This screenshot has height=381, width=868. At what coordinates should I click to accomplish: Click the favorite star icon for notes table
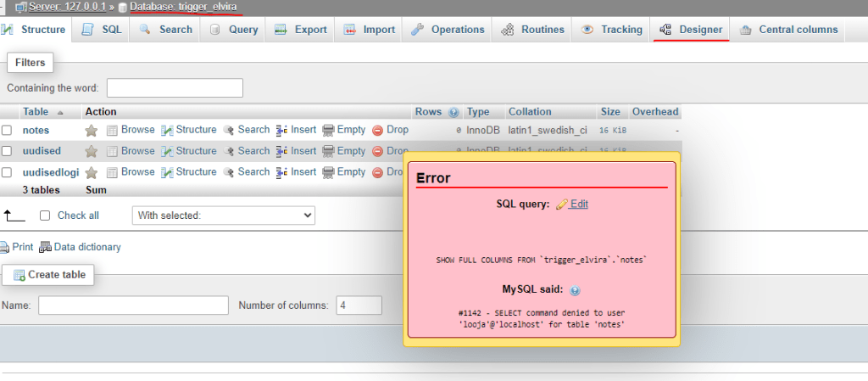[92, 131]
